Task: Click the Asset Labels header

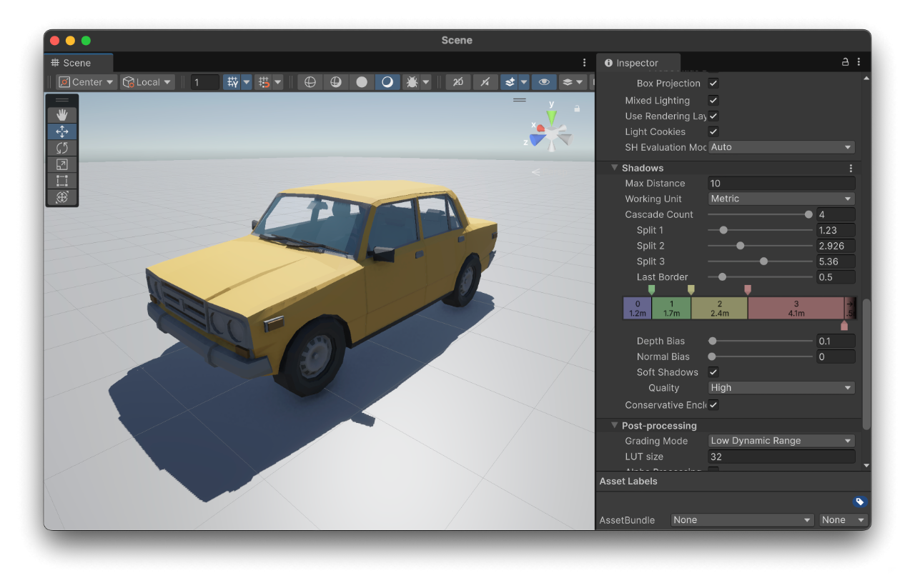Action: pyautogui.click(x=628, y=482)
